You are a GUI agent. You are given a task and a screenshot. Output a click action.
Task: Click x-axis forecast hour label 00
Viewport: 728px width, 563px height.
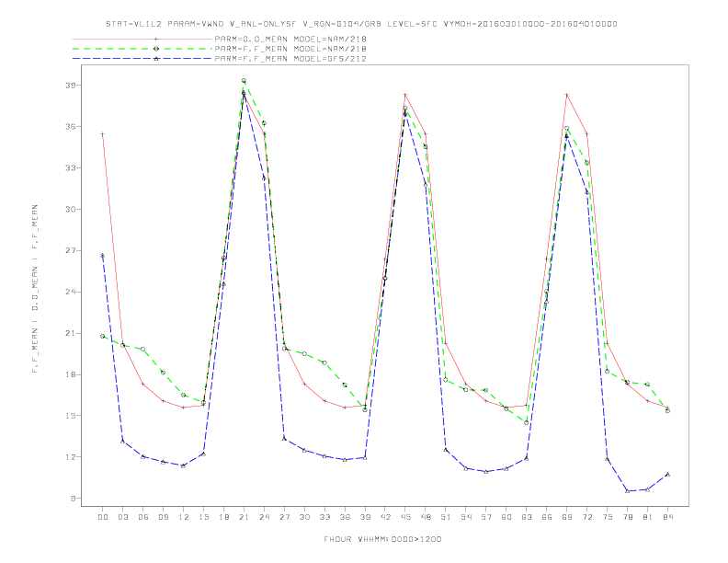point(103,517)
